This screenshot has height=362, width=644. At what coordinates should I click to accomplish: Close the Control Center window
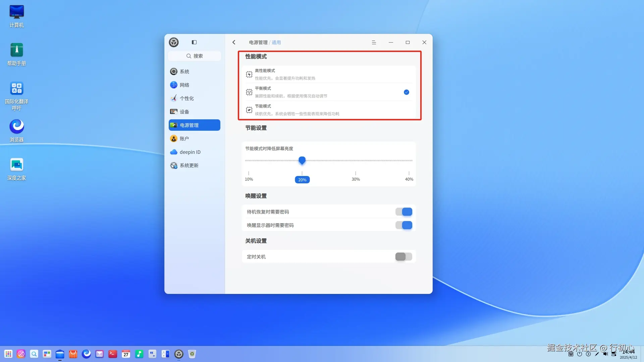click(x=424, y=43)
